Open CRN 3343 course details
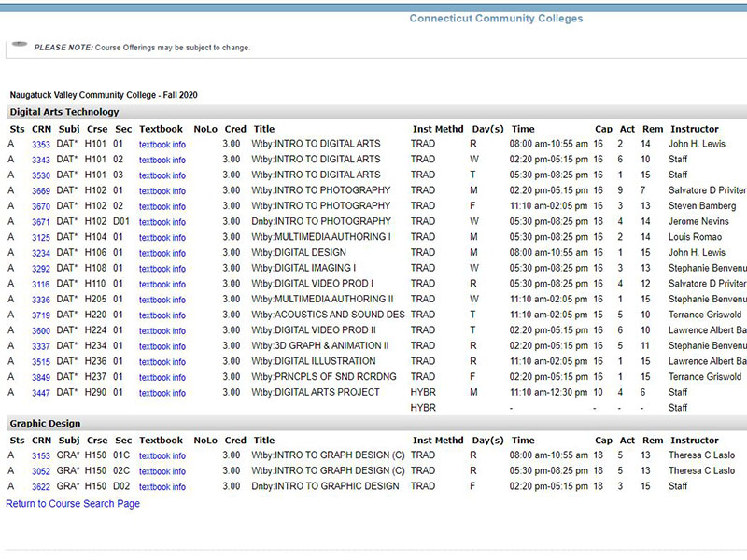The width and height of the screenshot is (747, 560). coord(41,160)
